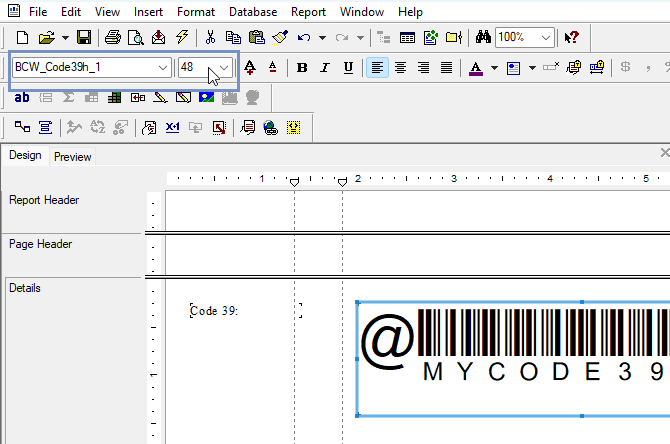Insert a picture with the landscape icon
Image resolution: width=670 pixels, height=444 pixels.
tap(206, 98)
